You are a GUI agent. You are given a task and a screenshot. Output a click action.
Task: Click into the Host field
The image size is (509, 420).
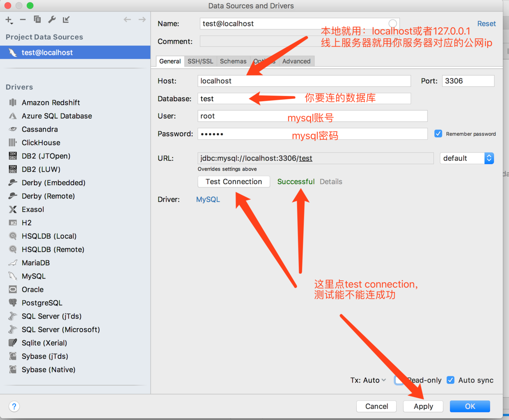[304, 81]
